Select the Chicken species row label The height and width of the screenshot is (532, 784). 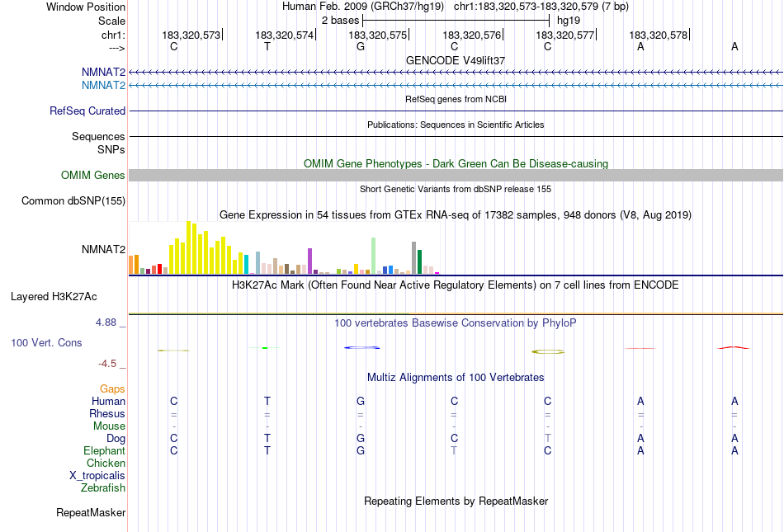coord(106,463)
